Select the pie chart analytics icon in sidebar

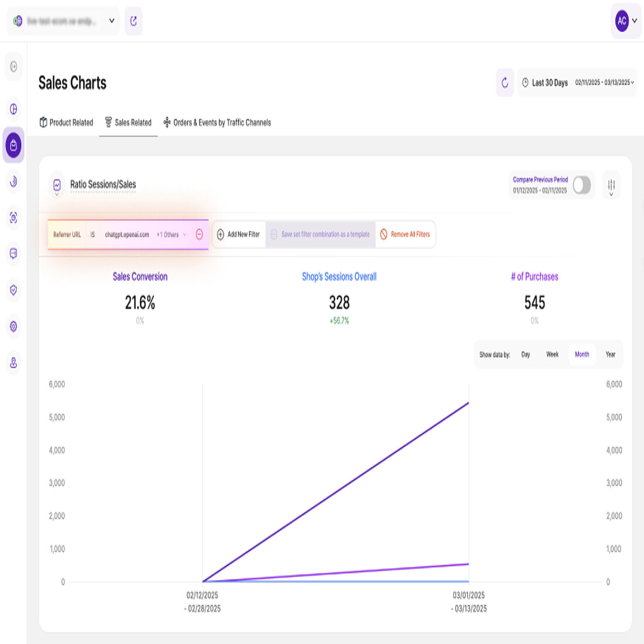point(13,109)
